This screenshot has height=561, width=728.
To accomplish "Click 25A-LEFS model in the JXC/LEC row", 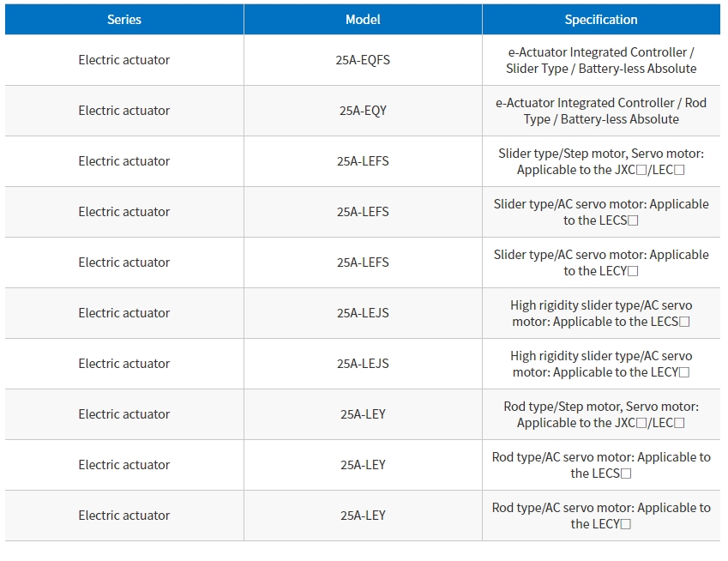I will point(363,161).
